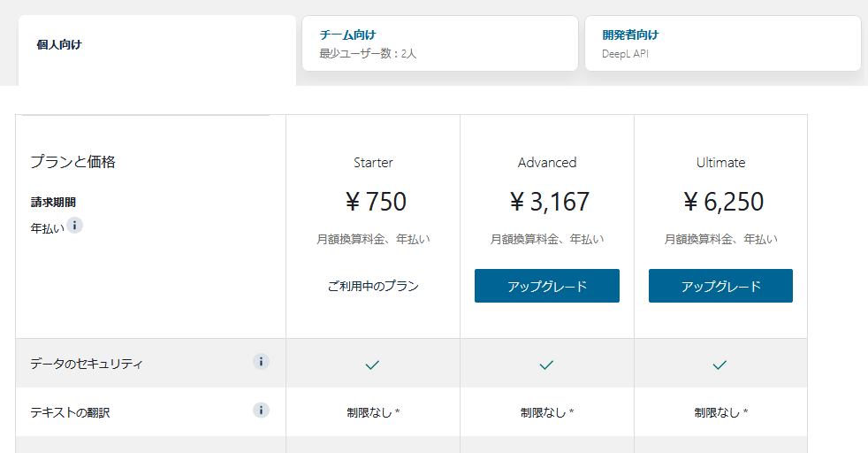Click the プランと価格 heading
This screenshot has width=868, height=453.
point(73,162)
